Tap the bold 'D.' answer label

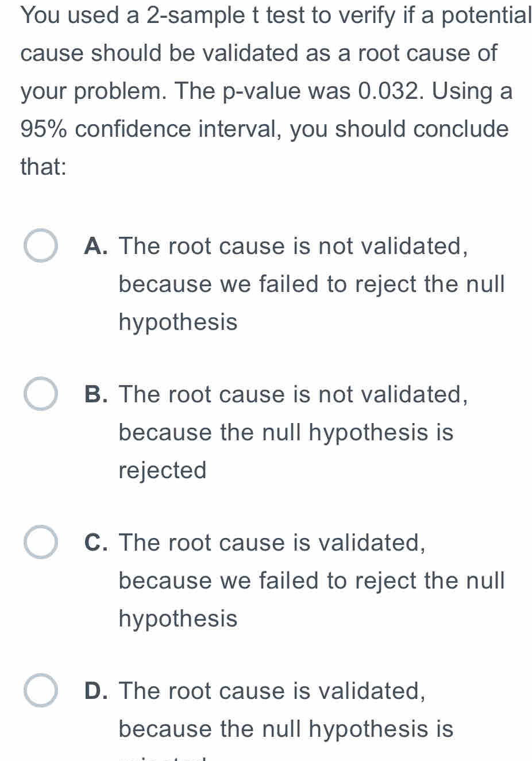(x=97, y=691)
